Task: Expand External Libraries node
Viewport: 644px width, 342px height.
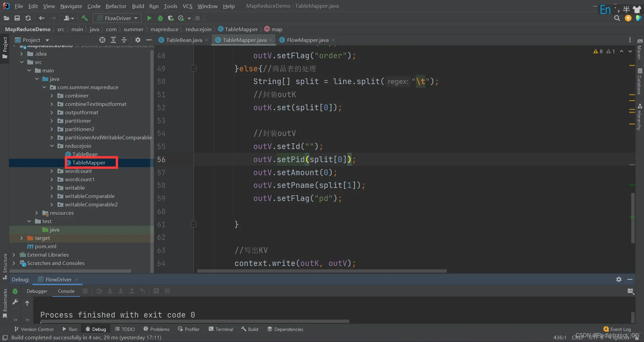Action: [x=14, y=255]
